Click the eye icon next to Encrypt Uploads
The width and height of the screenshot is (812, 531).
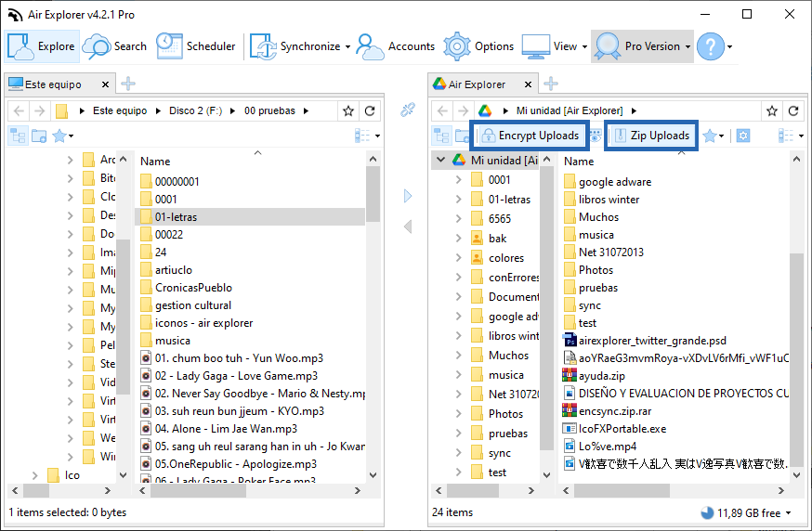(595, 136)
